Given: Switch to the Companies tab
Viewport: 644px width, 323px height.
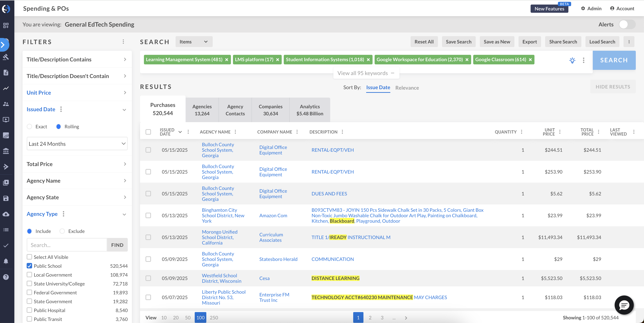Looking at the screenshot, I should [270, 110].
